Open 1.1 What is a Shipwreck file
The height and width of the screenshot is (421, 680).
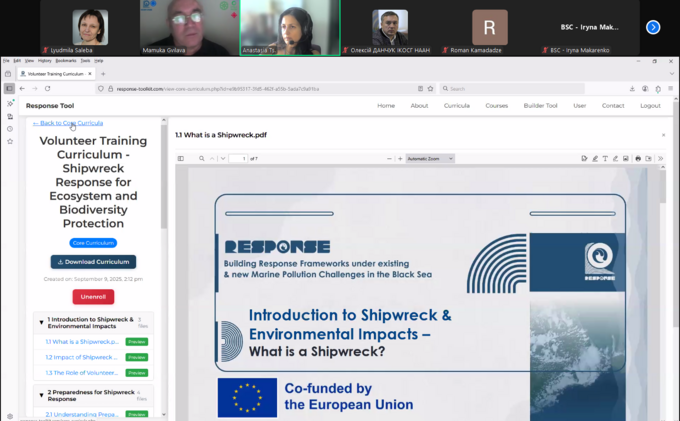[82, 342]
